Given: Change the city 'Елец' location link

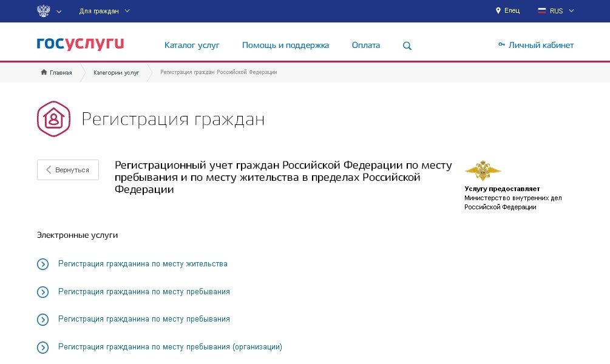Looking at the screenshot, I should coord(512,10).
